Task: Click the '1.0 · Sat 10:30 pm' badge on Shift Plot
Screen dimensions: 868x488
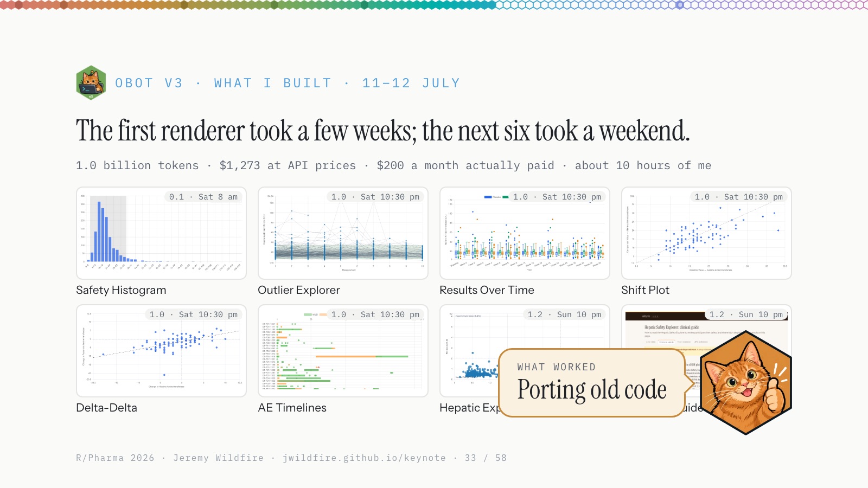Action: 739,197
